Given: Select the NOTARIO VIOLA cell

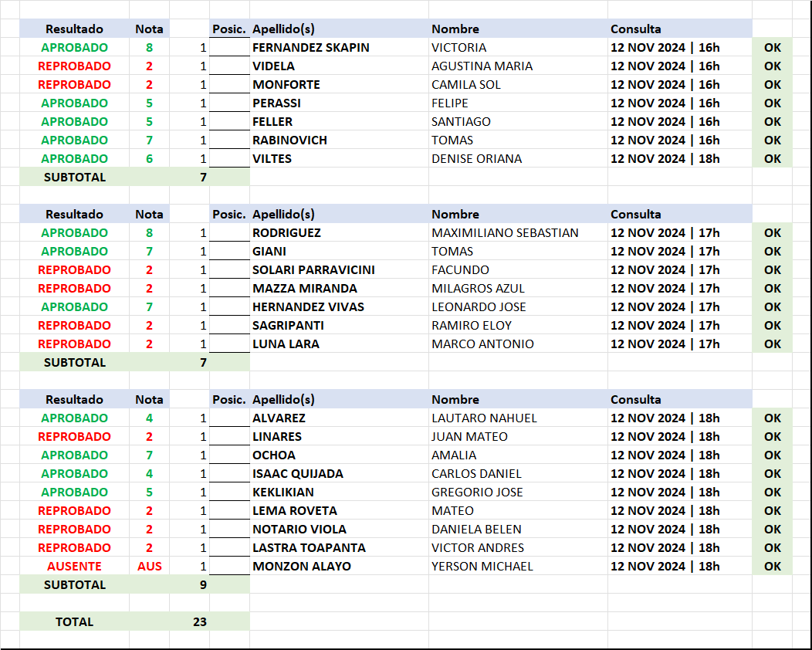Looking at the screenshot, I should pyautogui.click(x=339, y=530).
